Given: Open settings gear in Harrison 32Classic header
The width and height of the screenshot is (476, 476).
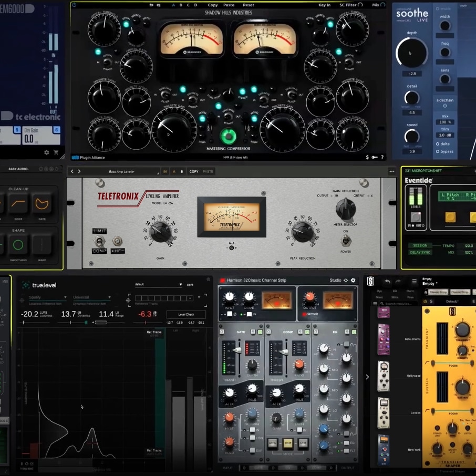Looking at the screenshot, I should (353, 281).
